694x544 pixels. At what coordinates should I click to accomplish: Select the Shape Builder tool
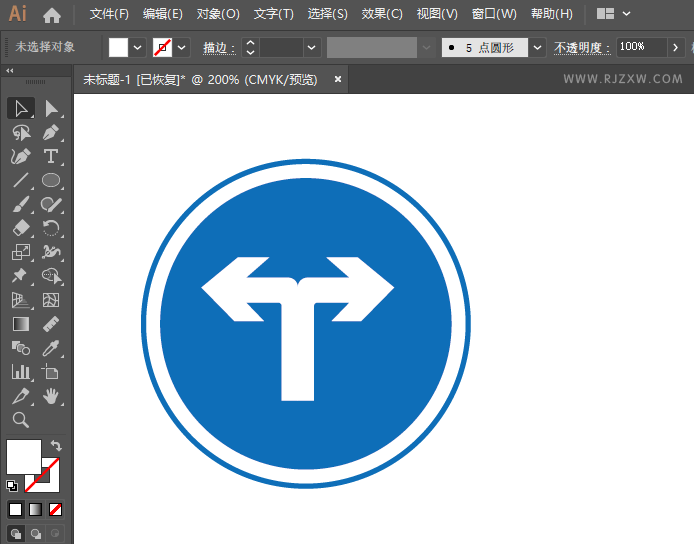click(x=51, y=276)
